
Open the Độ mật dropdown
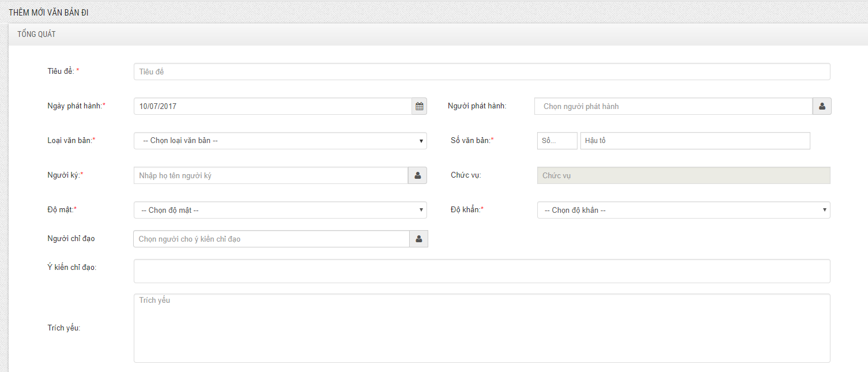pyautogui.click(x=280, y=210)
